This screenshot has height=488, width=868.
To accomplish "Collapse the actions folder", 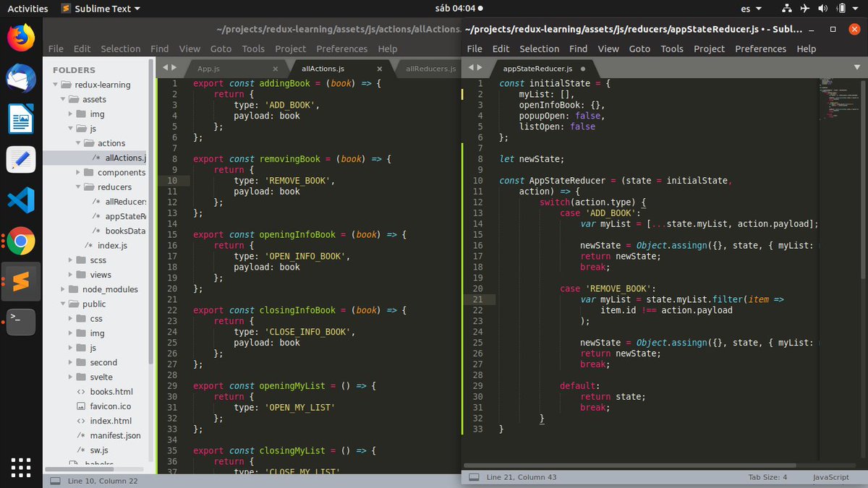I will click(x=79, y=143).
